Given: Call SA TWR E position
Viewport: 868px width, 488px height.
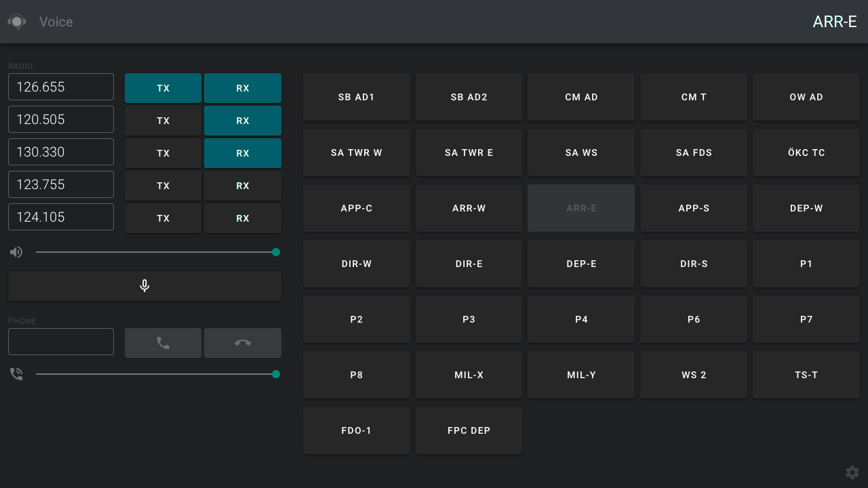Looking at the screenshot, I should (469, 152).
